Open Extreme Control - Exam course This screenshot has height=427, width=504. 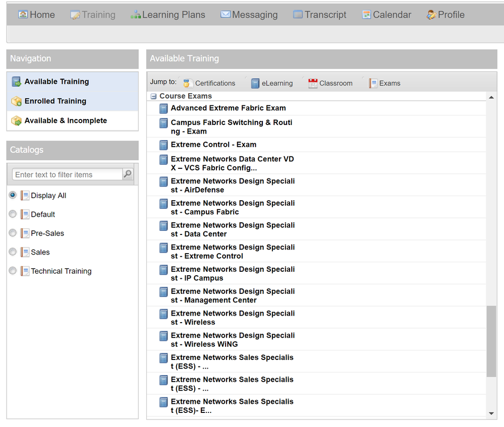point(213,145)
